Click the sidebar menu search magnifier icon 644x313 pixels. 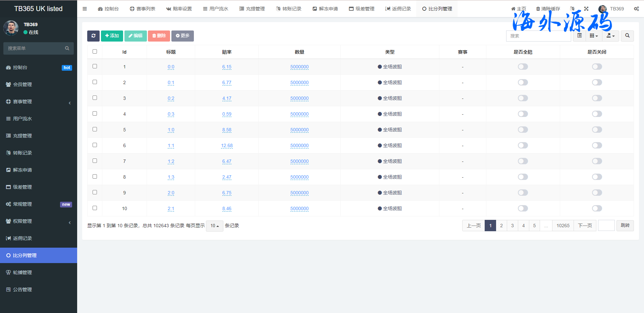[67, 48]
